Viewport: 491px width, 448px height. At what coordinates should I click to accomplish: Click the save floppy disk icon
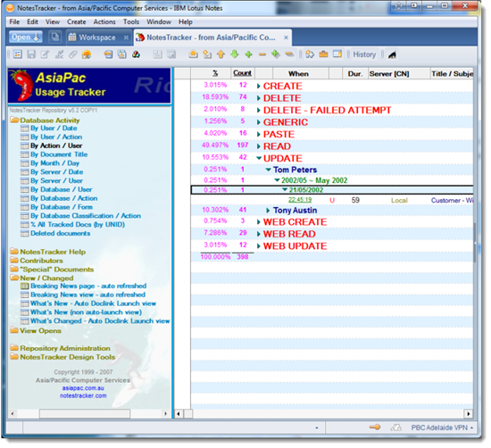coord(31,54)
